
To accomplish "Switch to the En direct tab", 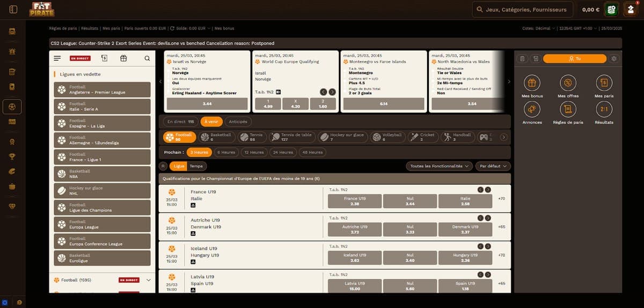I will (181, 122).
